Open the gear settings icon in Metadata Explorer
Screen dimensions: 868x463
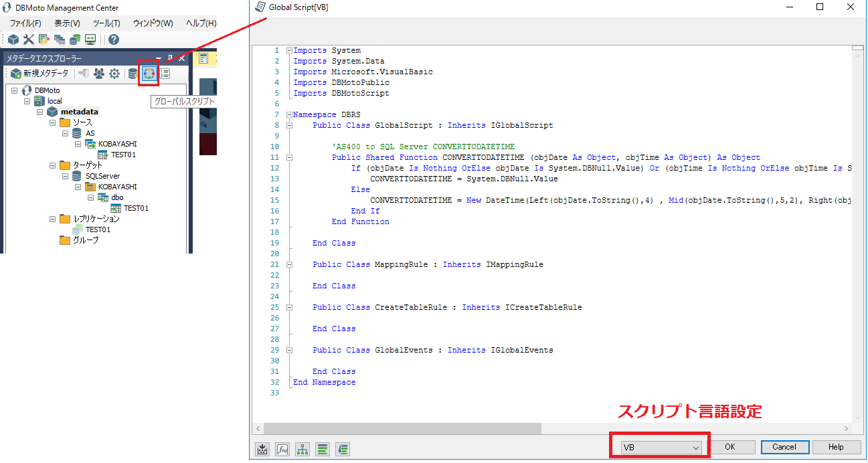[x=114, y=74]
